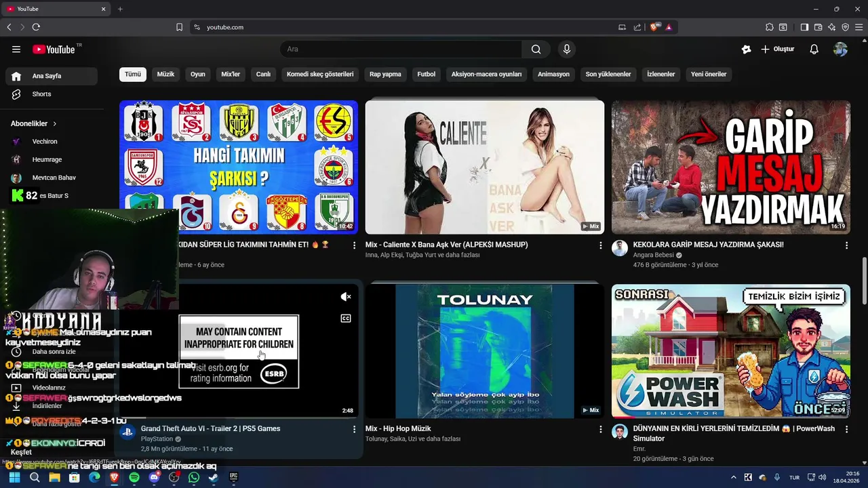Select the Oyun filter chip

coord(198,75)
